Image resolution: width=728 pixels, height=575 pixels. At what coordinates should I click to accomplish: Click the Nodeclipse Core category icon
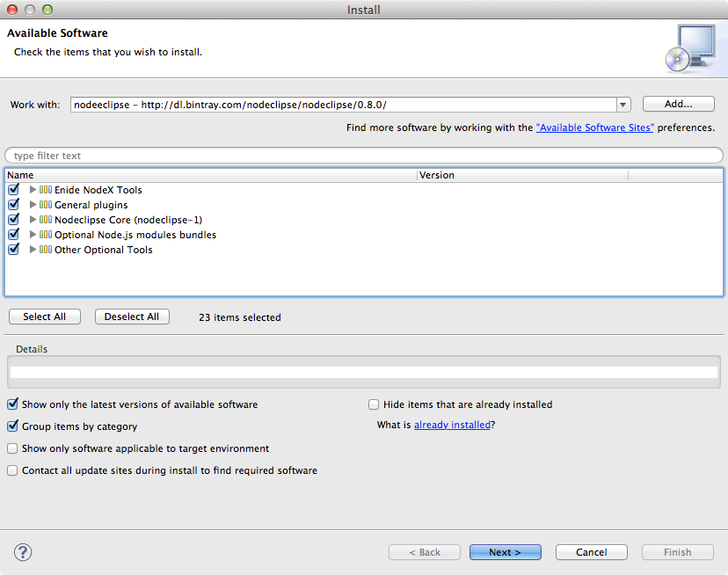(46, 219)
